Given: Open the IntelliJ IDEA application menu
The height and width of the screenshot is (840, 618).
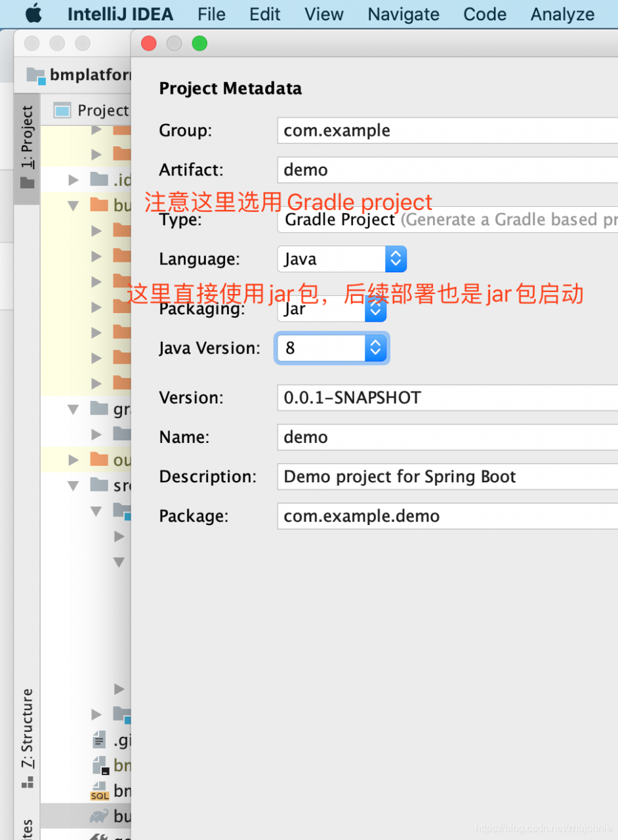Looking at the screenshot, I should tap(121, 14).
